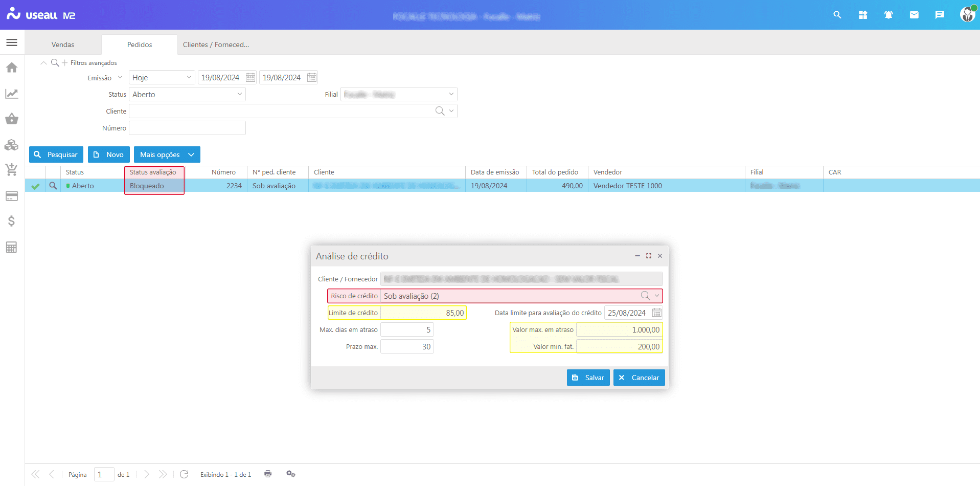
Task: Click the Salvar button
Action: pos(588,378)
